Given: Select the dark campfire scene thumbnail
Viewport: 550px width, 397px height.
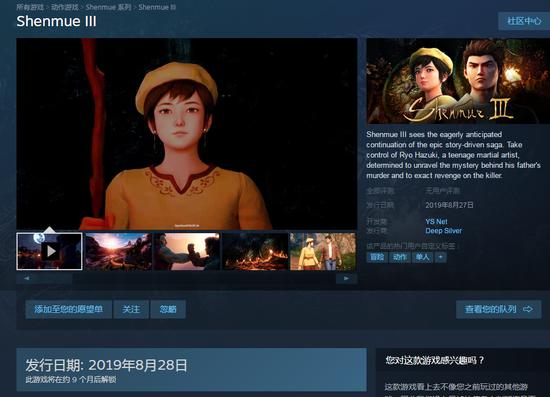Looking at the screenshot, I should point(255,251).
